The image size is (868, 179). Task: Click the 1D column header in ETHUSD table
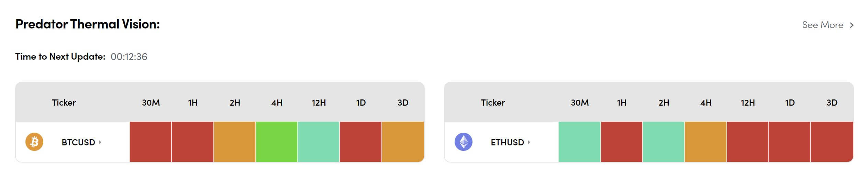click(790, 103)
